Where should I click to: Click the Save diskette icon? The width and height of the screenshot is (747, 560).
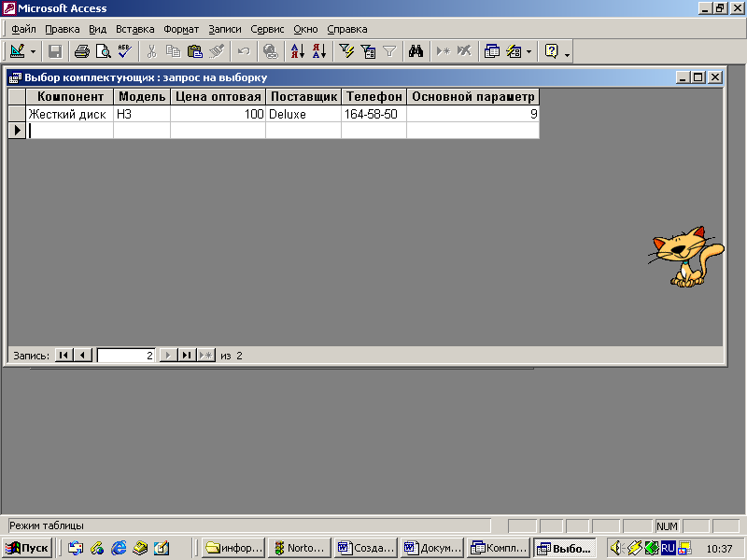point(55,51)
